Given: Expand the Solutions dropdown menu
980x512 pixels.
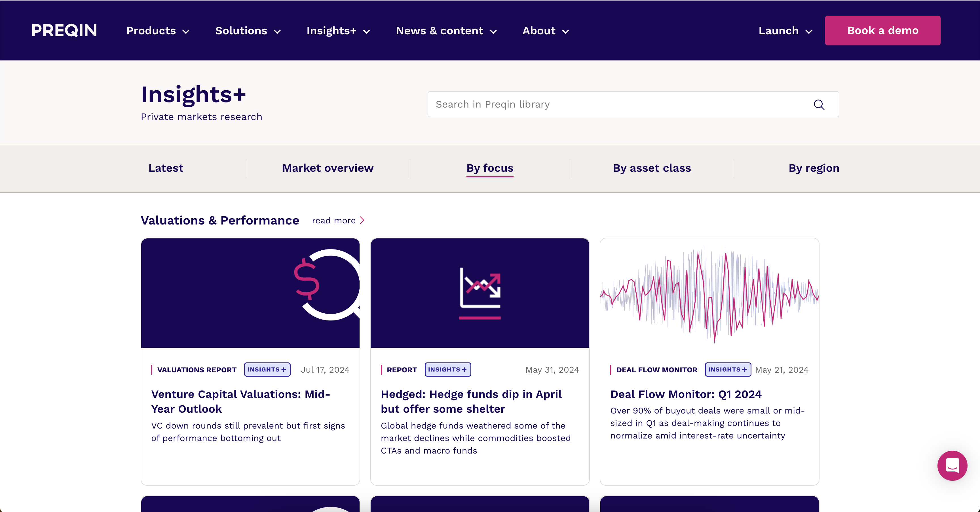Looking at the screenshot, I should click(x=248, y=31).
